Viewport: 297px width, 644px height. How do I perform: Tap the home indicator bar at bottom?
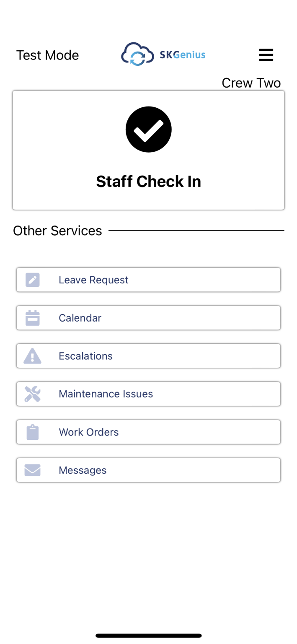tap(149, 635)
